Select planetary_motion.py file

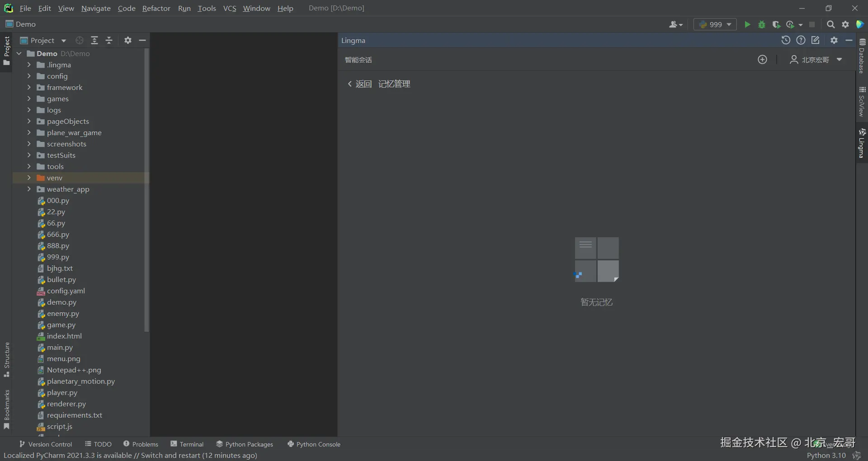80,381
